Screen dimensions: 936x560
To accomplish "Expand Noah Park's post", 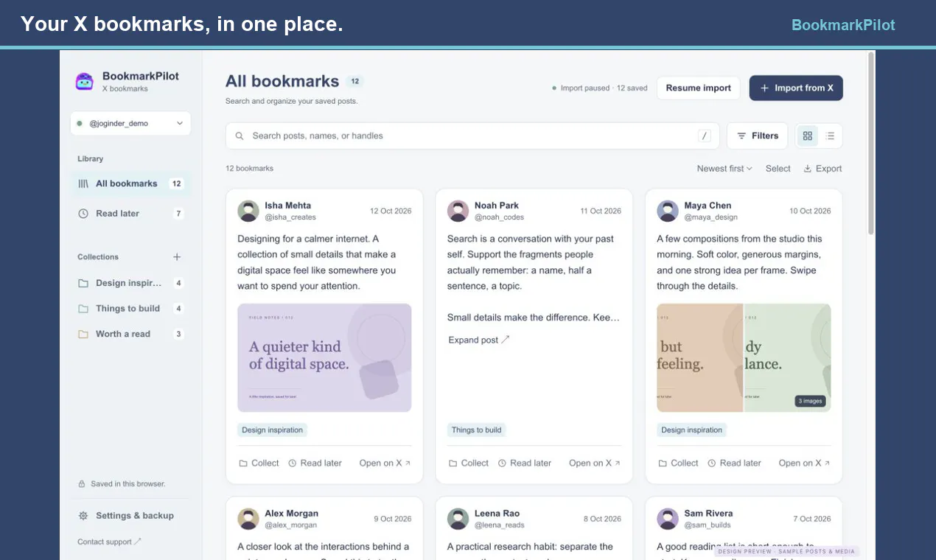I will (x=479, y=340).
